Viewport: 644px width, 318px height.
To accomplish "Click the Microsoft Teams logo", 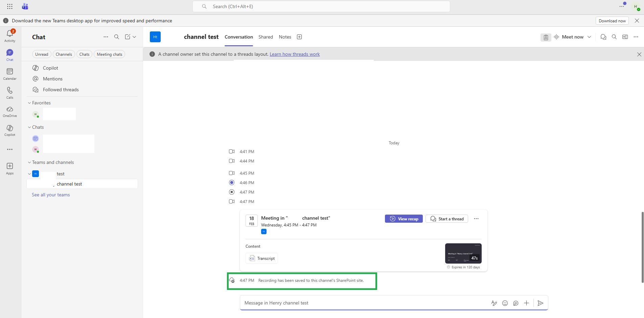I will (x=25, y=6).
